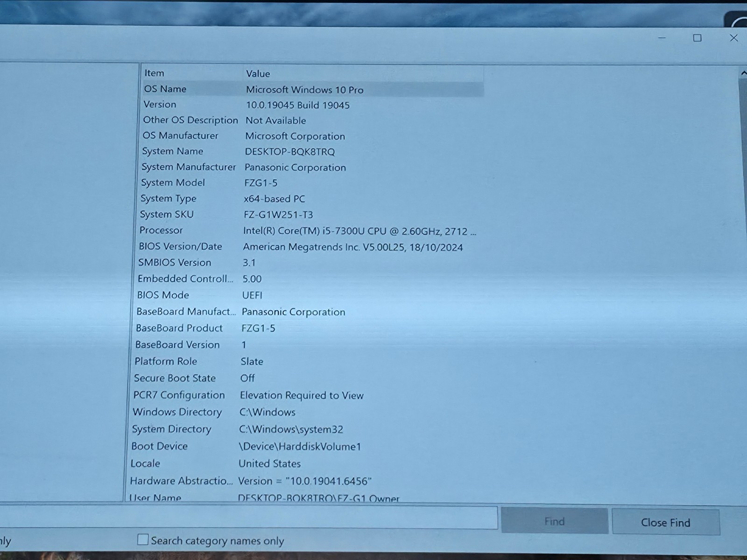Click the Embedded Controller value 5.00
747x560 pixels.
click(252, 279)
